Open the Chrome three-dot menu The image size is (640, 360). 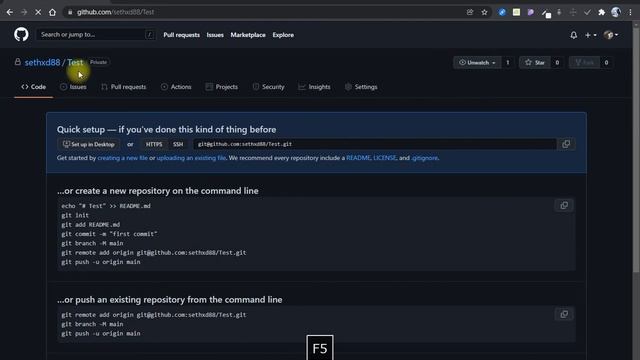(x=630, y=12)
